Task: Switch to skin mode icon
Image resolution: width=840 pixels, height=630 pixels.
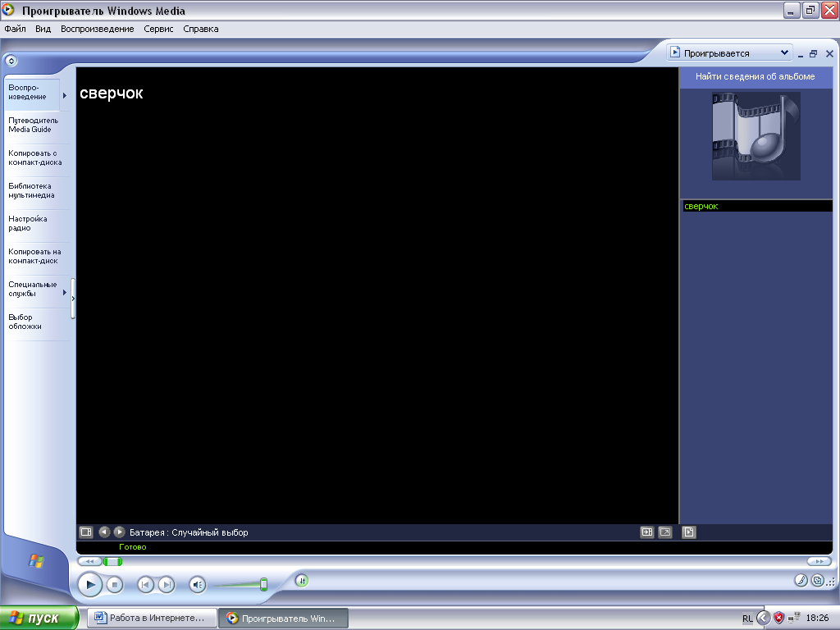Action: click(817, 580)
